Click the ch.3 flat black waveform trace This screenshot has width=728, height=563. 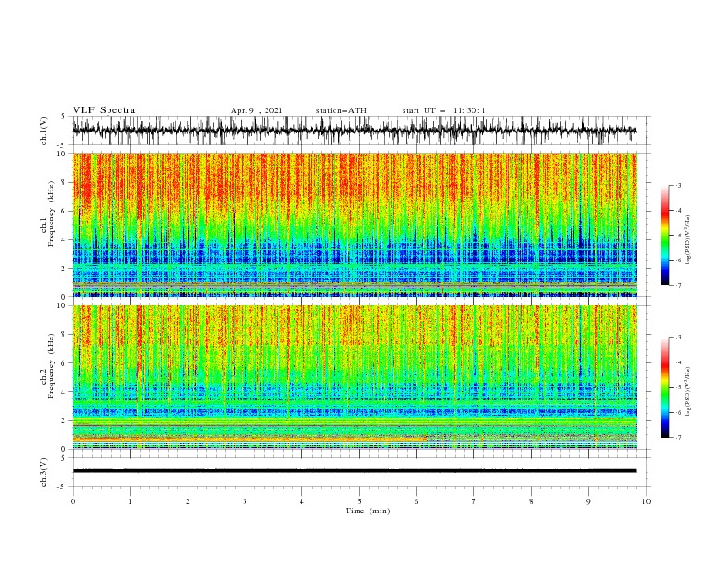354,471
